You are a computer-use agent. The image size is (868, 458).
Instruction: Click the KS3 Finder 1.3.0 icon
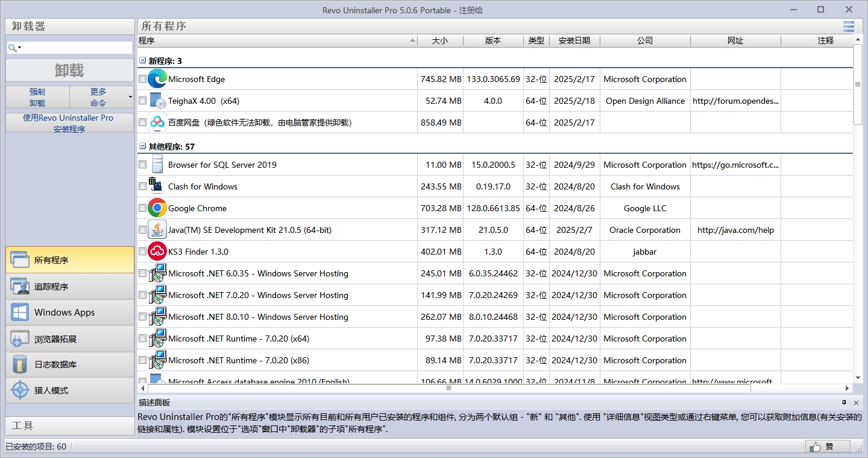tap(157, 252)
